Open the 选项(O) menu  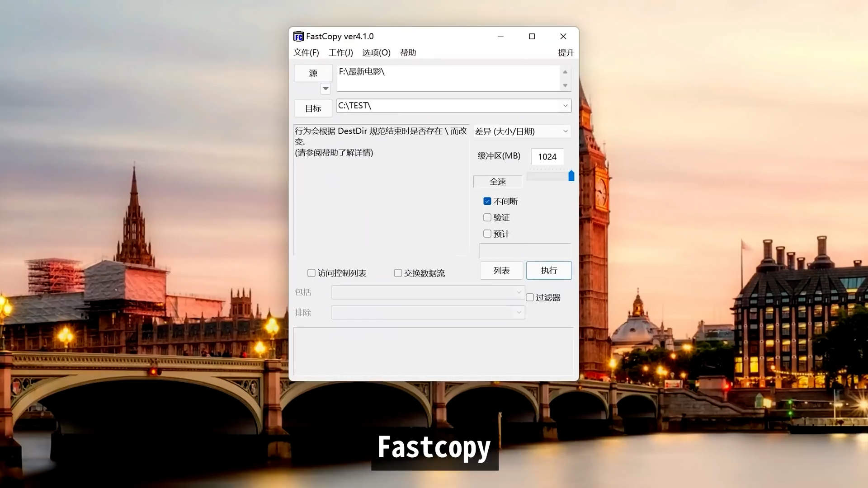click(376, 52)
